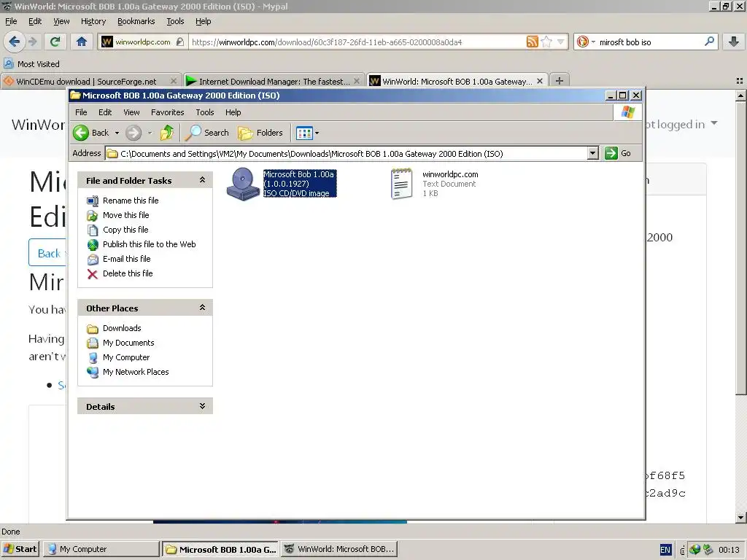Open Explorer View menu
Image resolution: width=747 pixels, height=560 pixels.
click(131, 112)
